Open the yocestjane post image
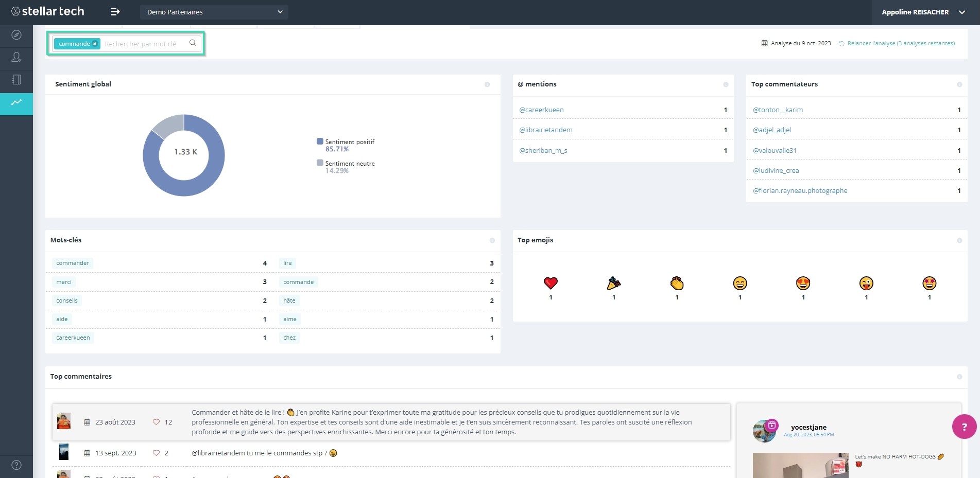 coord(800,465)
